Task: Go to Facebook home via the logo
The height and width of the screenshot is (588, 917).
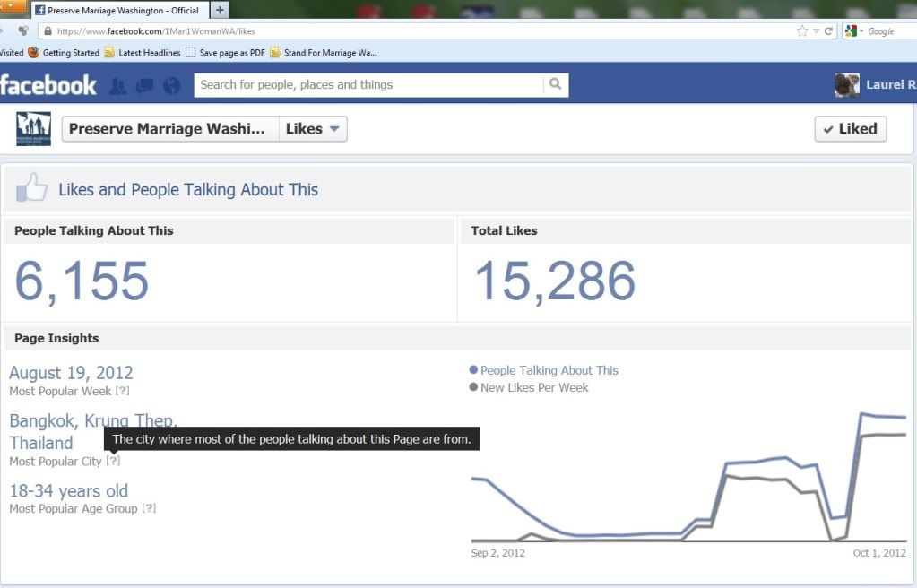Action: [x=48, y=85]
